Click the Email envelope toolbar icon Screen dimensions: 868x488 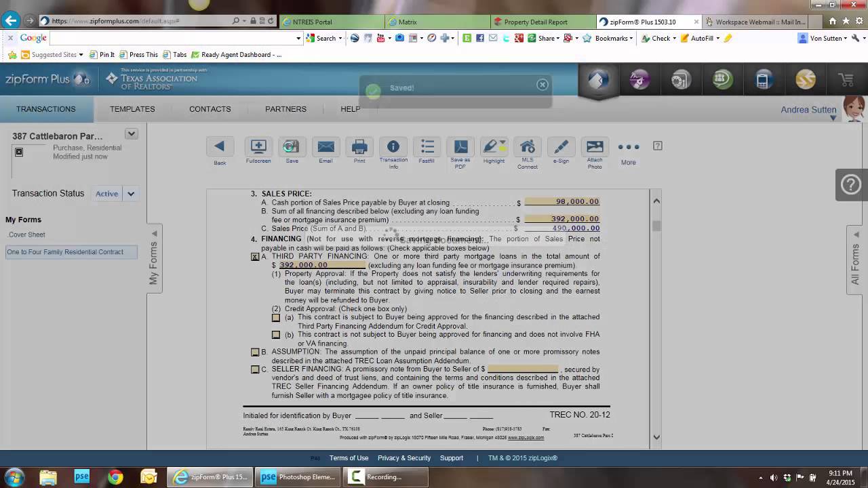pyautogui.click(x=325, y=146)
